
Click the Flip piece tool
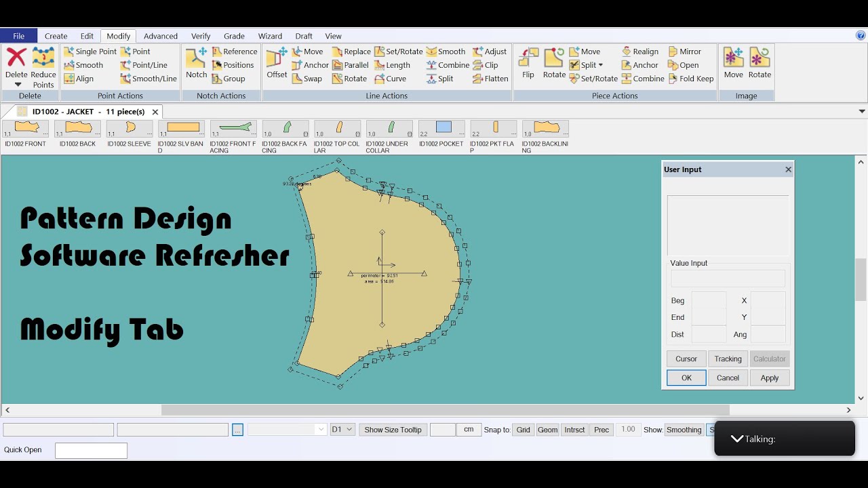[528, 64]
